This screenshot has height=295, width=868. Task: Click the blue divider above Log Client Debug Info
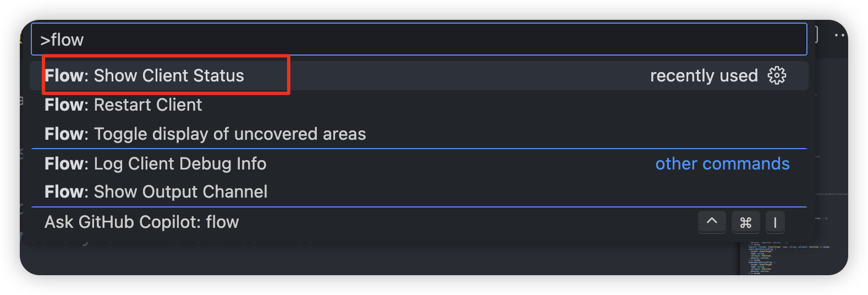click(x=418, y=149)
